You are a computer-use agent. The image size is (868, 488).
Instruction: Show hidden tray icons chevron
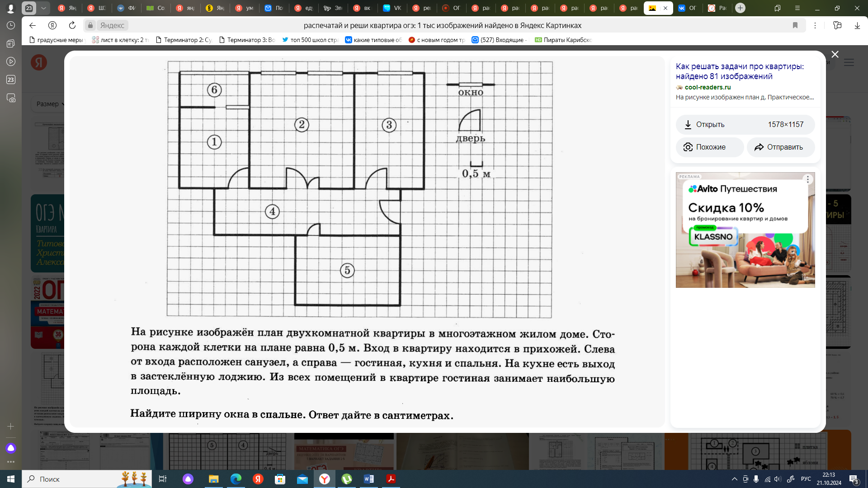734,479
